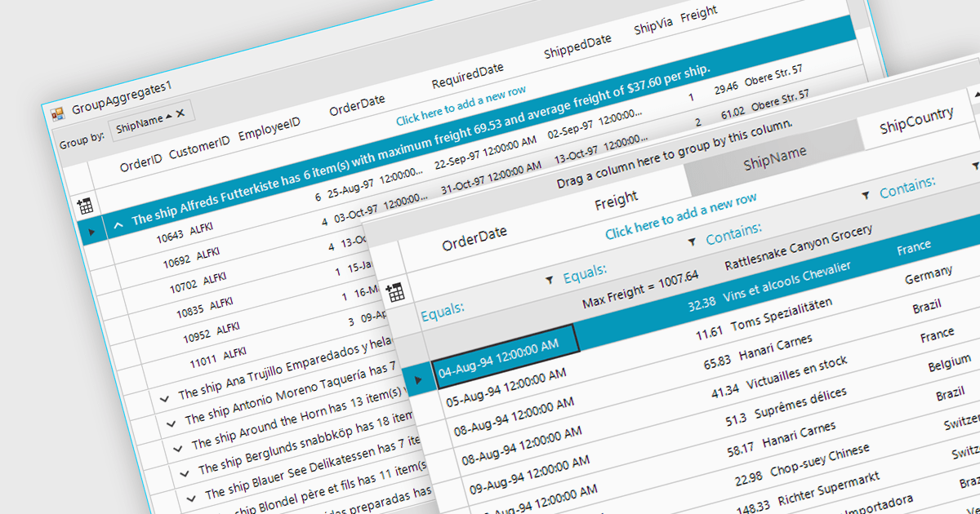Click the filter funnel beside ShipCountry Contains
980x514 pixels.
(866, 195)
